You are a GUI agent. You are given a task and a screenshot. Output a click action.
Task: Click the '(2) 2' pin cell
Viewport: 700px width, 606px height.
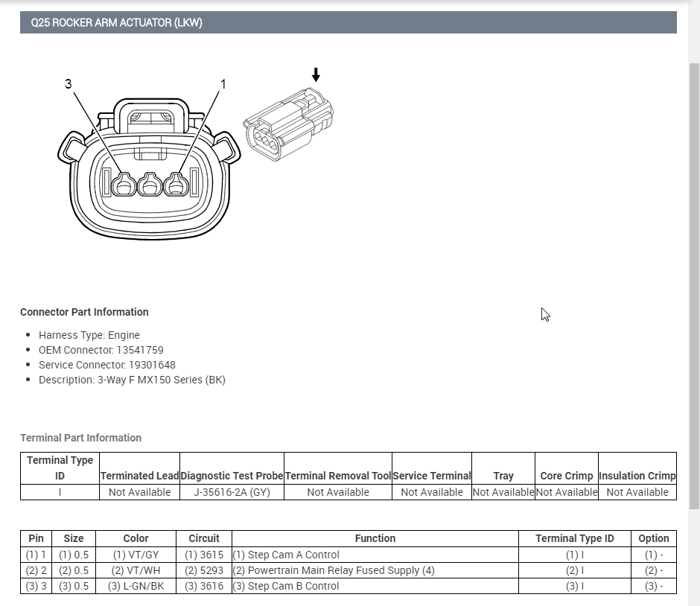pyautogui.click(x=36, y=570)
